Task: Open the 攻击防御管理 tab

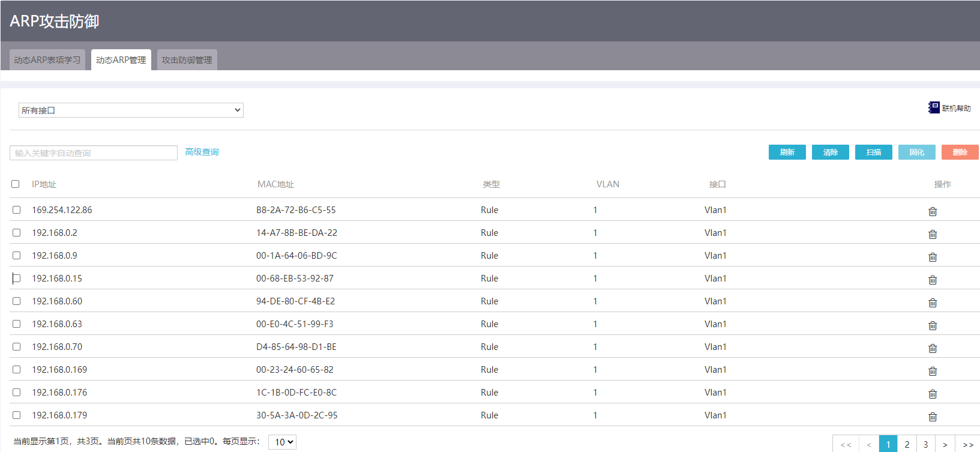Action: [187, 60]
